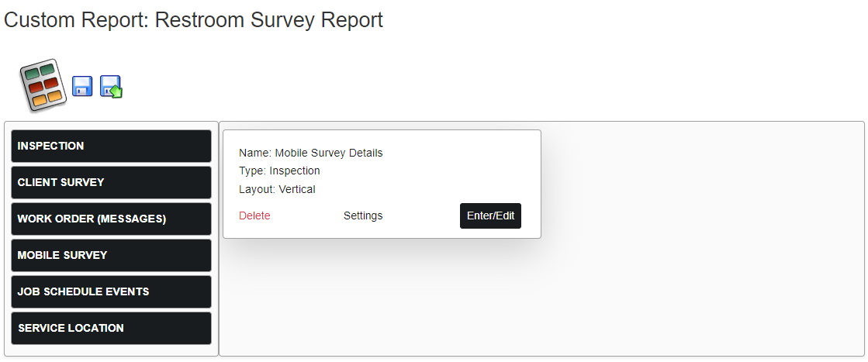This screenshot has width=868, height=362.
Task: Choose the Service Location sidebar button
Action: click(x=111, y=328)
